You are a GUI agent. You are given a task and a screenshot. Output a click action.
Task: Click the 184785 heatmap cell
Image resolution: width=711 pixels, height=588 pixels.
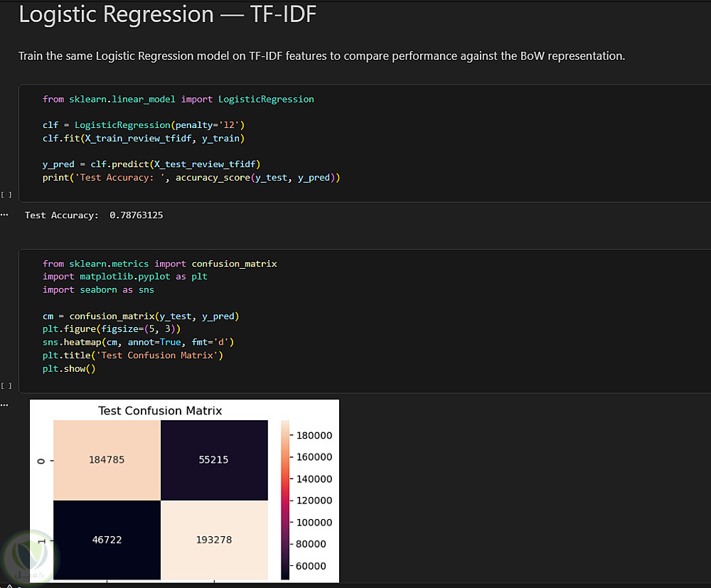pyautogui.click(x=107, y=460)
